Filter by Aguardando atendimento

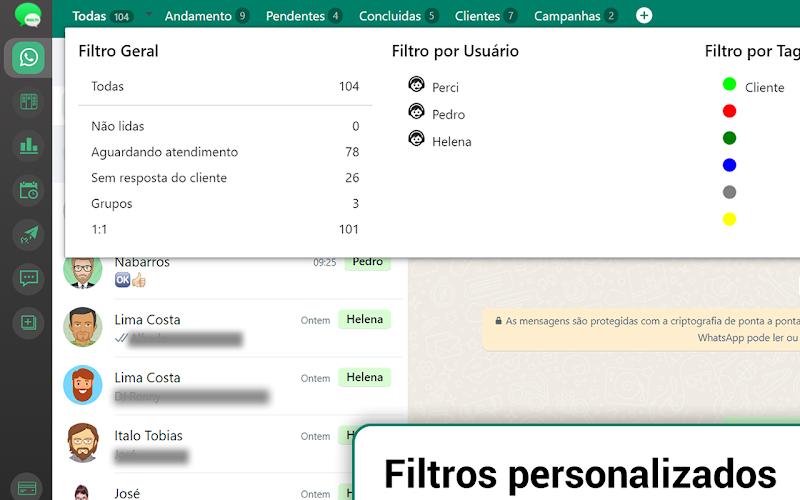pos(225,152)
